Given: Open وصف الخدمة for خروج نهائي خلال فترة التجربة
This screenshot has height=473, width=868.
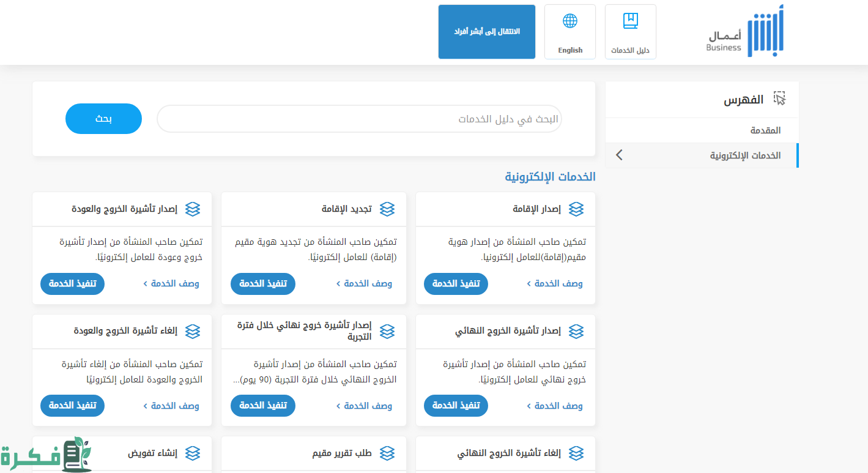Looking at the screenshot, I should point(365,406).
